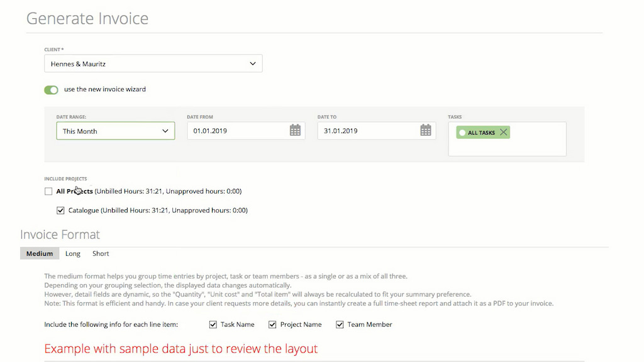Uncheck the Team Member checkbox
The height and width of the screenshot is (362, 644).
[340, 324]
